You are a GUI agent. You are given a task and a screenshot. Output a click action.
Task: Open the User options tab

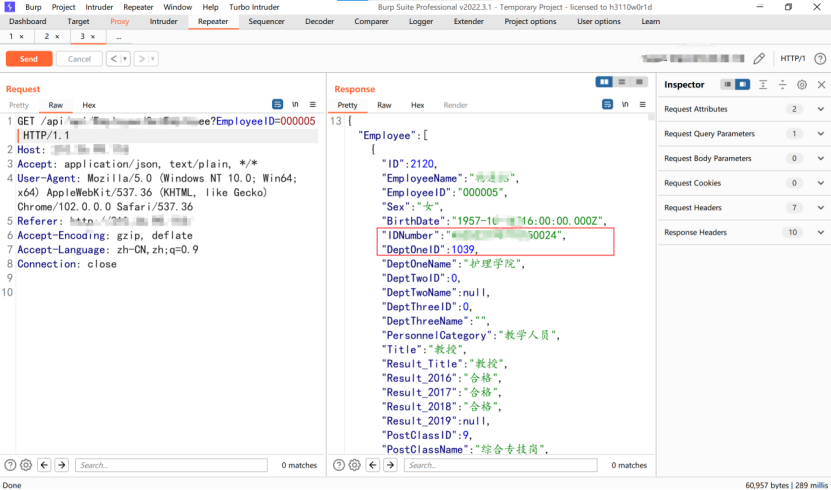tap(598, 21)
